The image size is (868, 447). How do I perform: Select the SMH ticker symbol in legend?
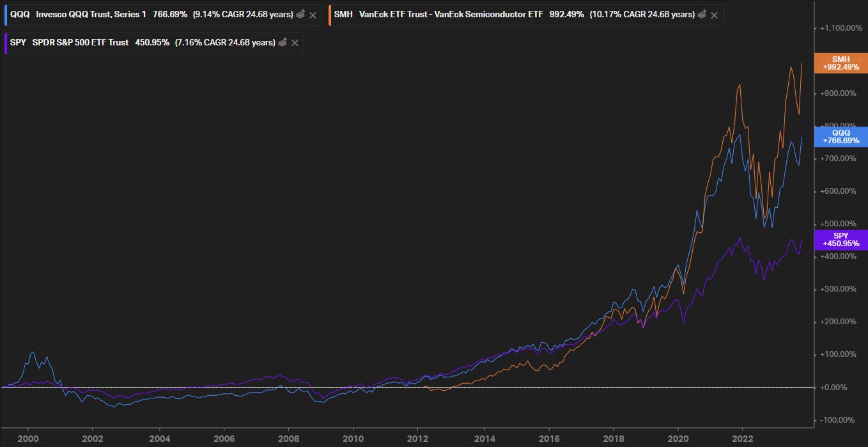point(343,14)
